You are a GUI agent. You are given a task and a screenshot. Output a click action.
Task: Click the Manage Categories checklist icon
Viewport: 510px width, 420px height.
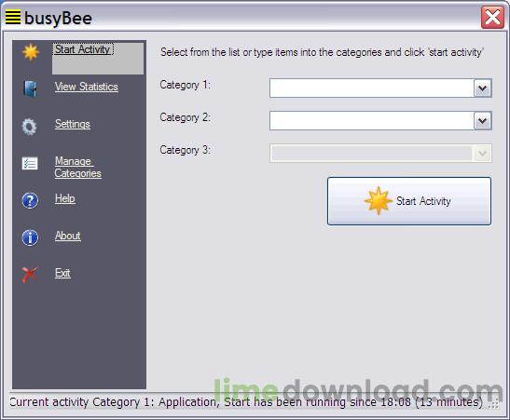30,163
